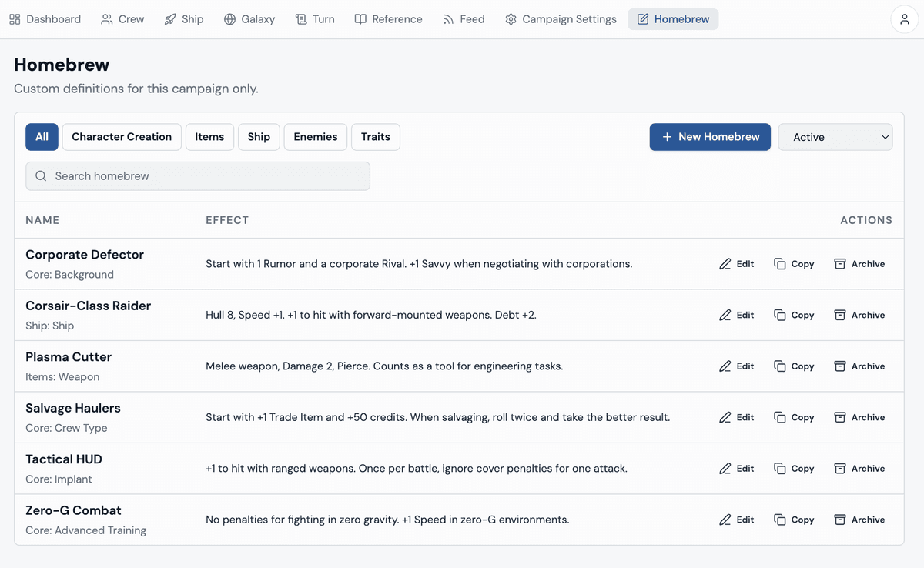Switch to the Traits filter
924x568 pixels.
coord(376,137)
